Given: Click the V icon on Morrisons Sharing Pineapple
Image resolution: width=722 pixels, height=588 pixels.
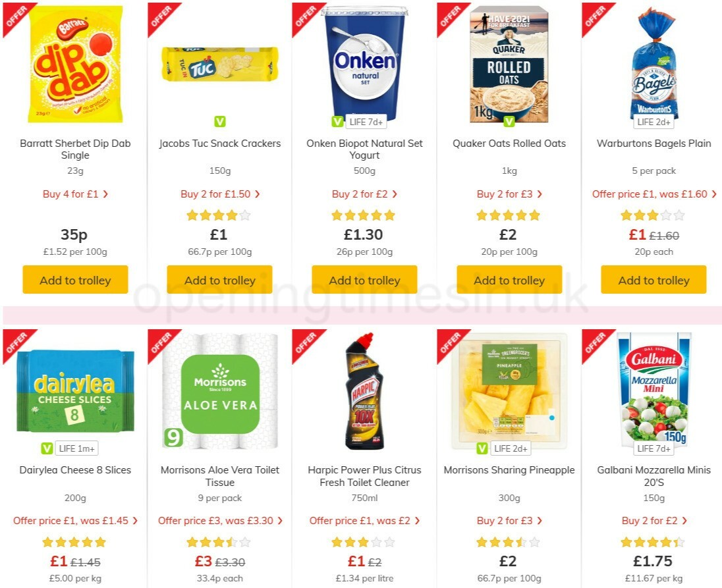Looking at the screenshot, I should (x=482, y=448).
